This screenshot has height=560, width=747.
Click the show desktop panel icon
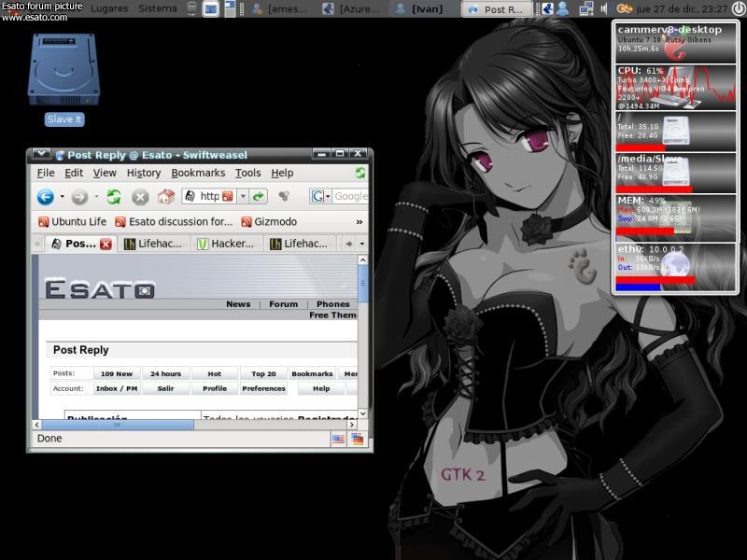tap(210, 8)
